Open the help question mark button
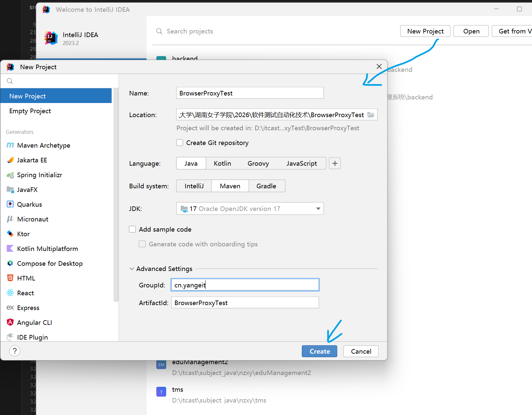Image resolution: width=532 pixels, height=415 pixels. click(15, 351)
